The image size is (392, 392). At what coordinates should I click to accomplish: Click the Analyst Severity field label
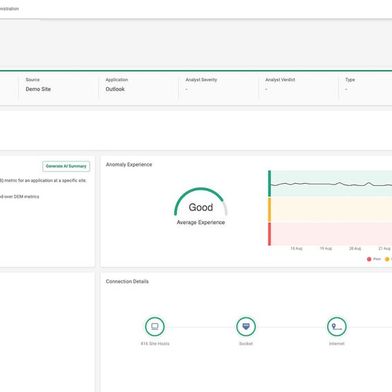coord(201,80)
